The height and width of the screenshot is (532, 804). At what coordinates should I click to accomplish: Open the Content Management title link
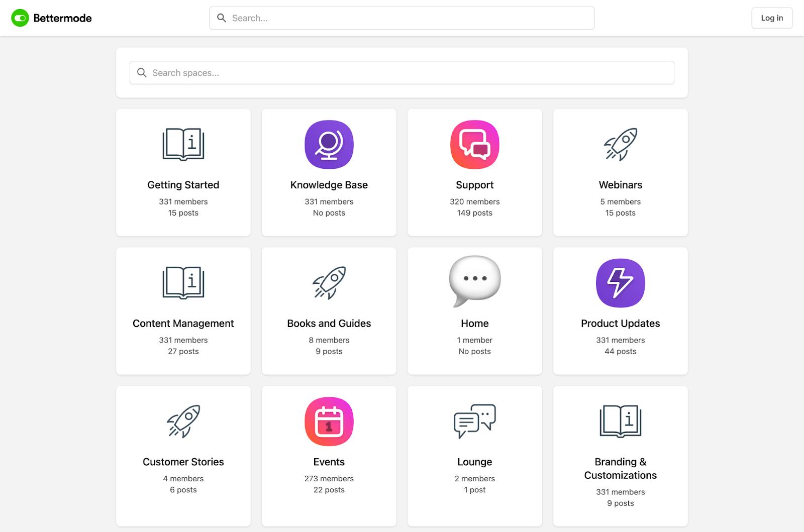[183, 324]
